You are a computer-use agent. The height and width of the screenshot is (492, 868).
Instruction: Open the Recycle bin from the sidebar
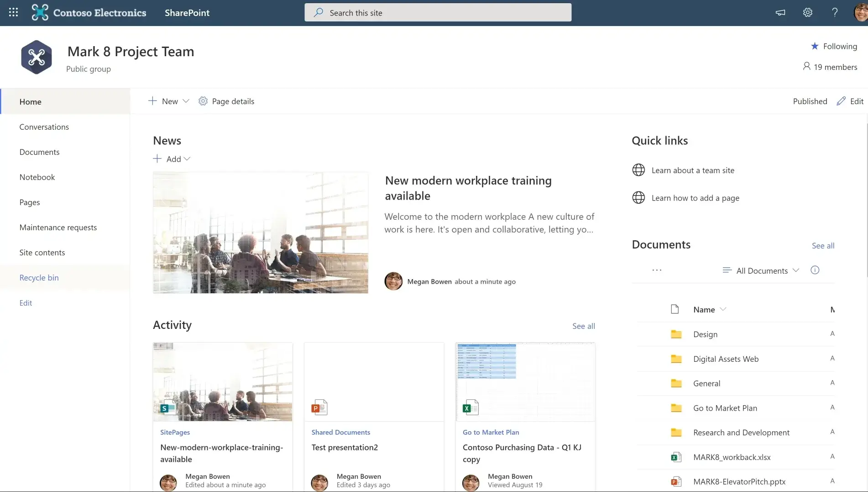point(39,277)
